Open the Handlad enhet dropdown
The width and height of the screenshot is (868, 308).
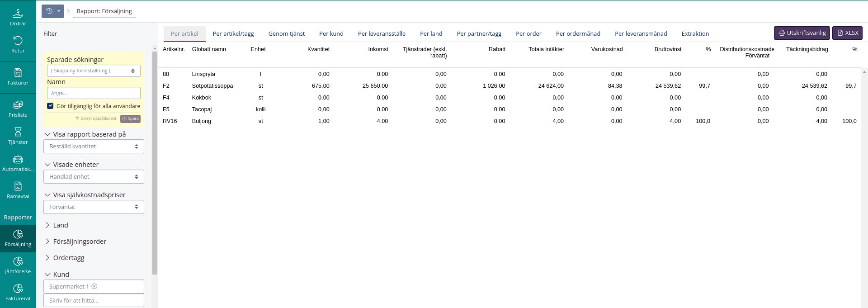coord(94,177)
